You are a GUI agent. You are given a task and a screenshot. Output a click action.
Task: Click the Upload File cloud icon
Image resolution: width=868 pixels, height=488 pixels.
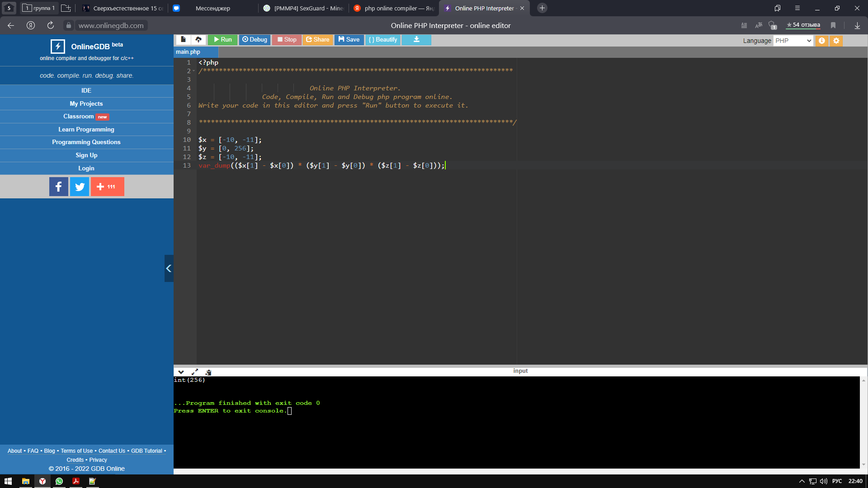tap(198, 40)
